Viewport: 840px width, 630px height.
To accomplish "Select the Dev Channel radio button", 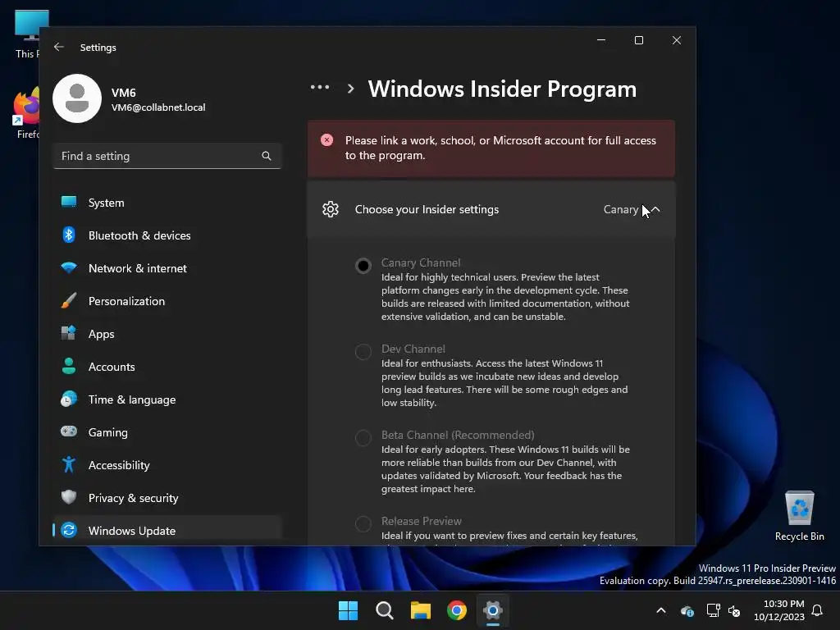I will tap(363, 351).
